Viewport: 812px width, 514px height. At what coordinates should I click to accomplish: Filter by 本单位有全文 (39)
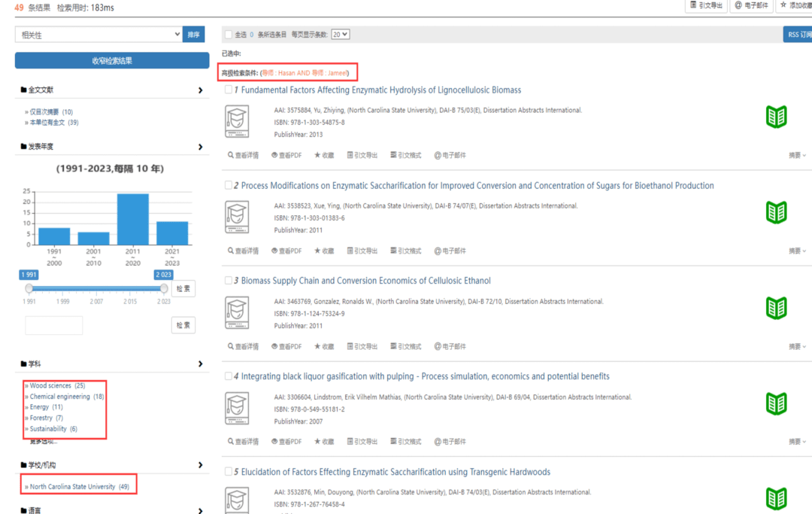tap(54, 122)
